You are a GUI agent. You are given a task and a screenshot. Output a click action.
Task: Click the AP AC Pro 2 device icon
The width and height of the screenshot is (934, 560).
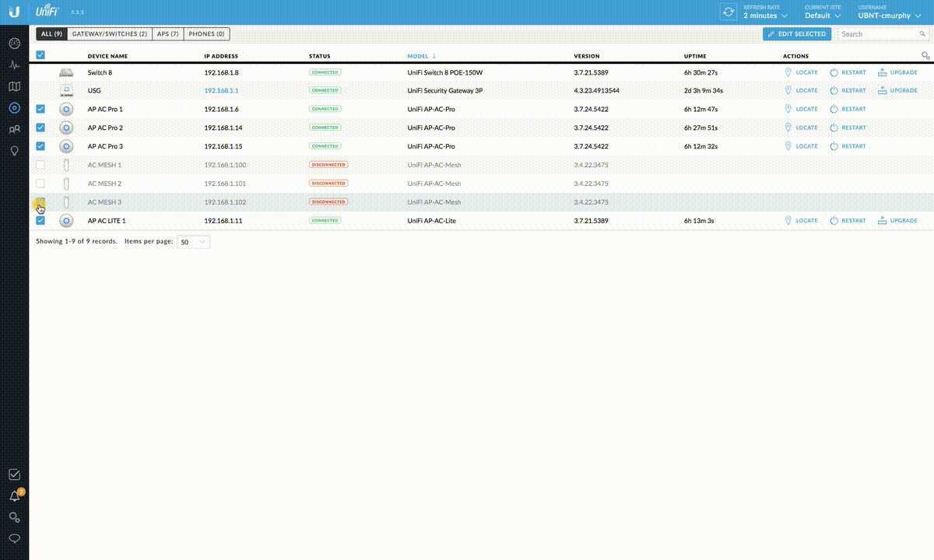pos(66,128)
